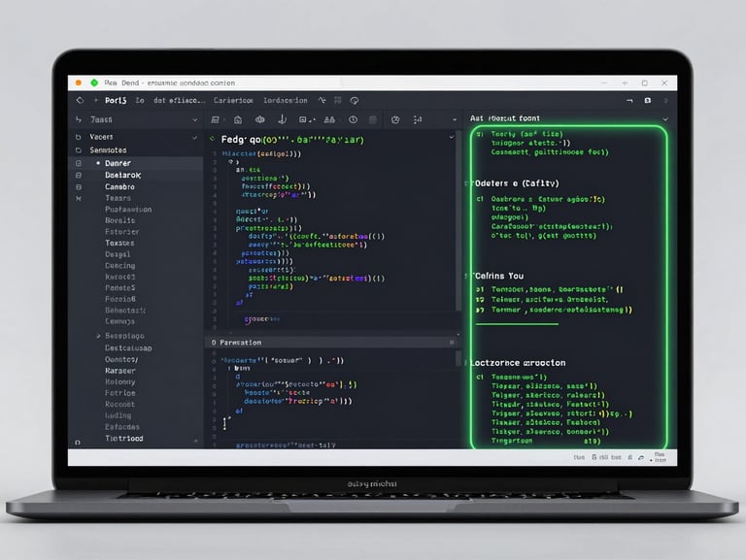Collapse the 'Fedg' editor header chevron
746x560 pixels.
451,137
